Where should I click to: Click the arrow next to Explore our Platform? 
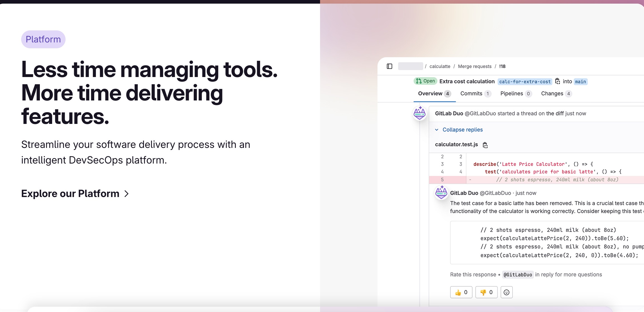click(x=127, y=194)
